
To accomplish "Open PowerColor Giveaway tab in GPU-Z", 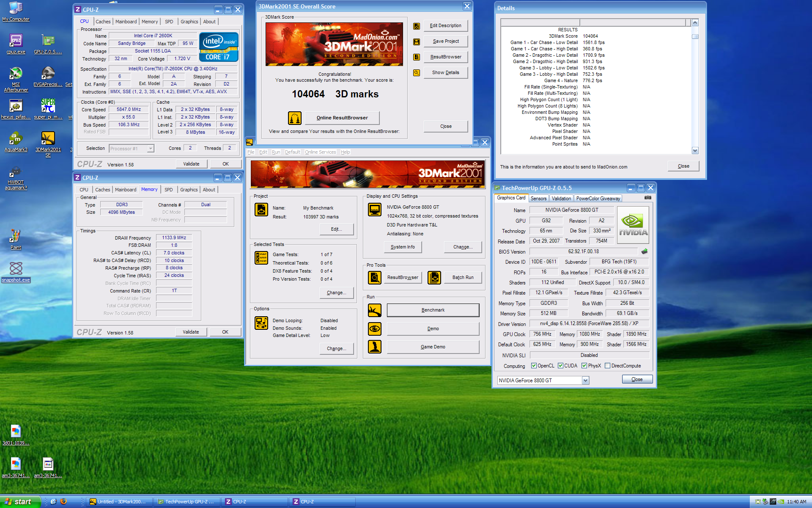I will tap(598, 199).
